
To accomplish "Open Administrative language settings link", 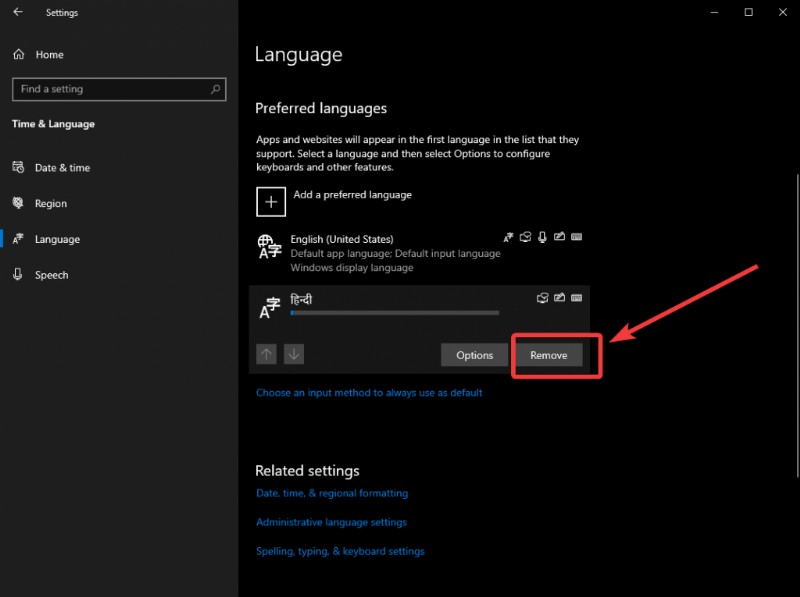I will [331, 522].
